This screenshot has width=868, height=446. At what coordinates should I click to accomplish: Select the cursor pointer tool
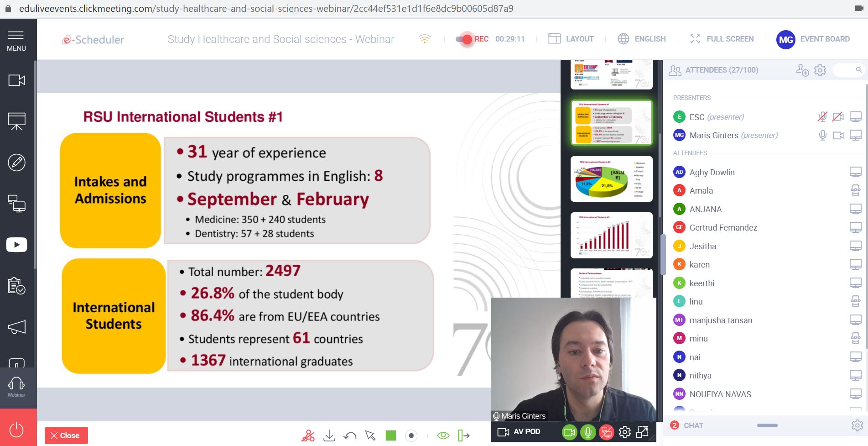370,436
